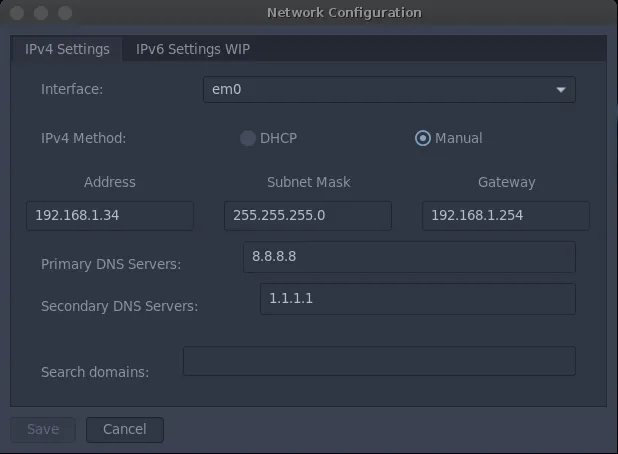Click the Gateway column heading
The height and width of the screenshot is (454, 618).
pos(506,182)
